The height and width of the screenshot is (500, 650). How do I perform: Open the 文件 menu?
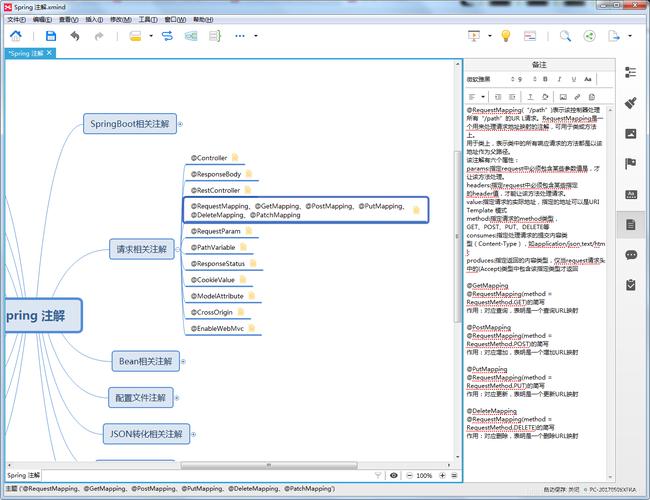[x=16, y=19]
